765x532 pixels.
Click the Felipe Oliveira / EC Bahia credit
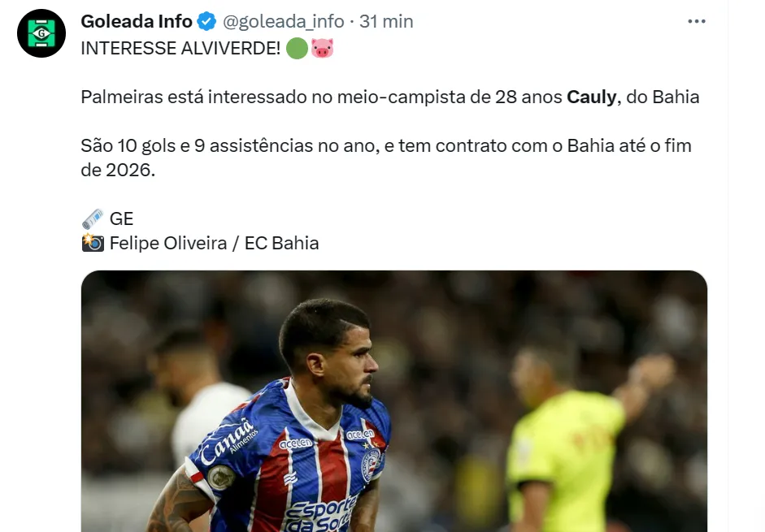pyautogui.click(x=214, y=243)
